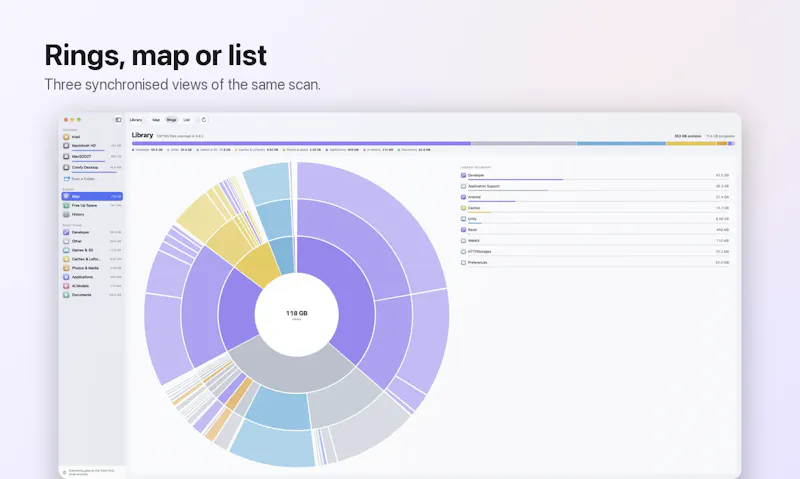Click the purple segment of the usage bar
This screenshot has height=479, width=800.
coord(301,144)
